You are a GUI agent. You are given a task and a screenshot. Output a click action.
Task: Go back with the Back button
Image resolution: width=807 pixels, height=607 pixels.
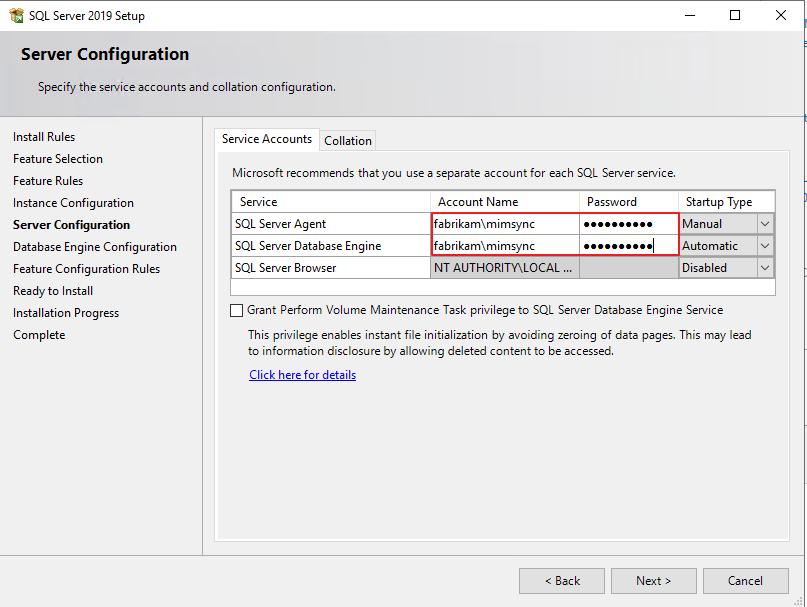click(562, 581)
